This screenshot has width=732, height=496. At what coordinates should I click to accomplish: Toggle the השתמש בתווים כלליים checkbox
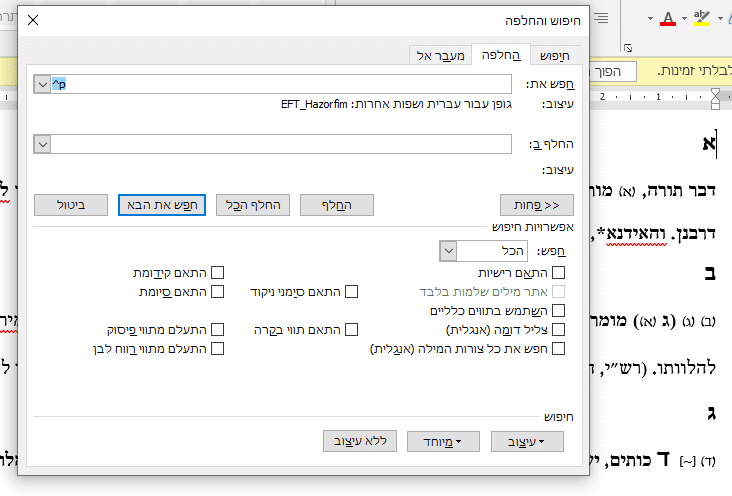(558, 311)
